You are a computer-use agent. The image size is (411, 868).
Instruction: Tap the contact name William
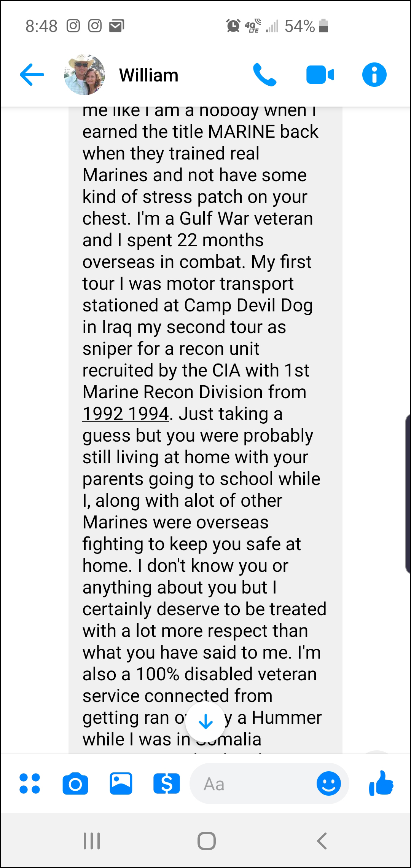pos(149,75)
